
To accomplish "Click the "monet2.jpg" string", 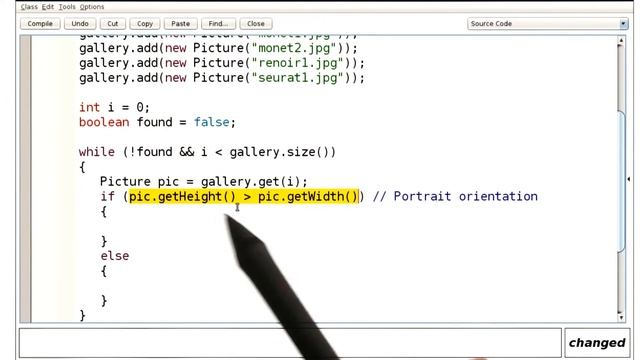I will (294, 48).
